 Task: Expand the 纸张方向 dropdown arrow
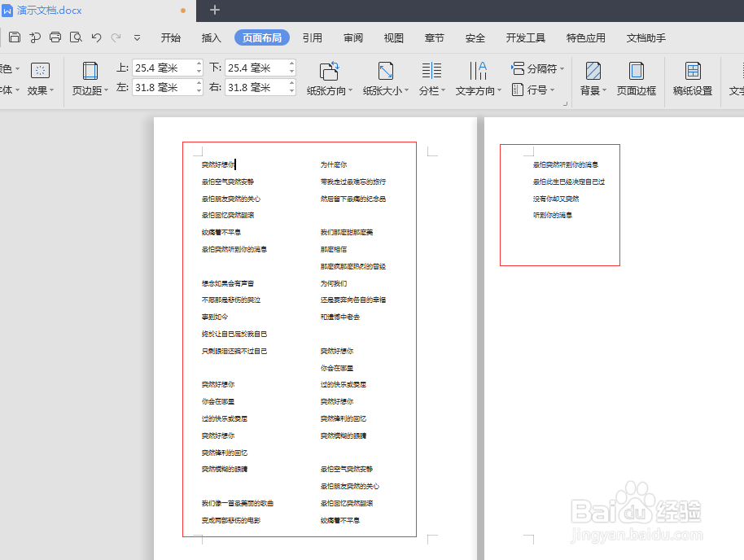pos(350,90)
